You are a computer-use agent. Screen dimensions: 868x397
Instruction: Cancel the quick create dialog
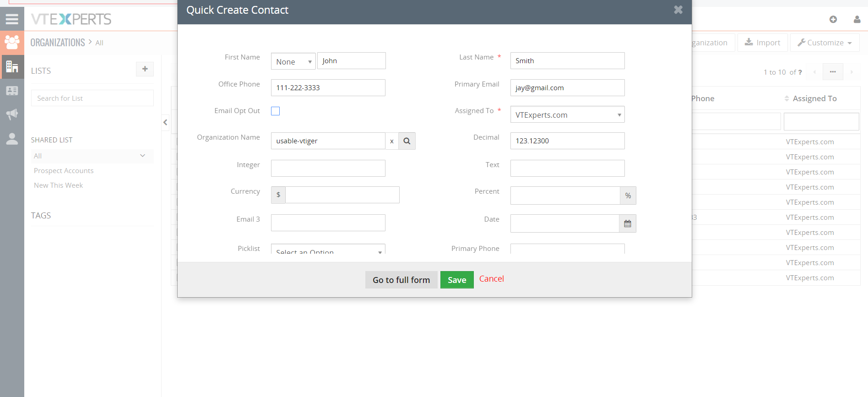[492, 279]
